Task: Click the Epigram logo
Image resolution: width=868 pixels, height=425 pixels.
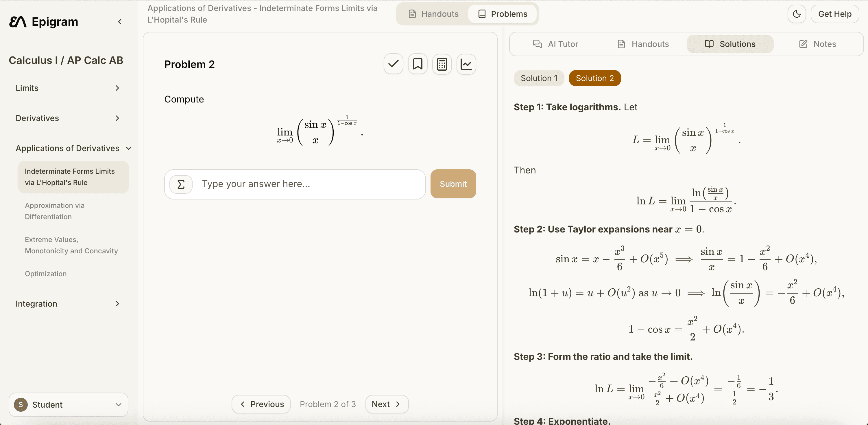Action: pyautogui.click(x=43, y=22)
